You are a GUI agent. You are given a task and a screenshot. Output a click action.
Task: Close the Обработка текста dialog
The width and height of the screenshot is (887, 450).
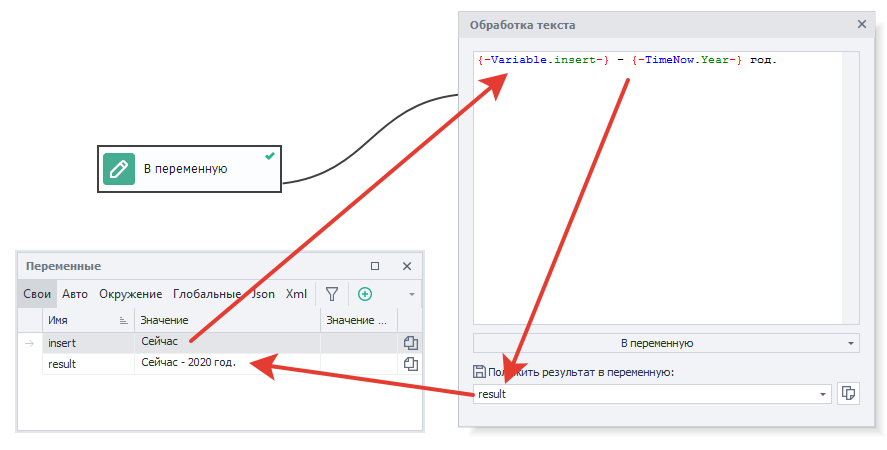pos(862,24)
